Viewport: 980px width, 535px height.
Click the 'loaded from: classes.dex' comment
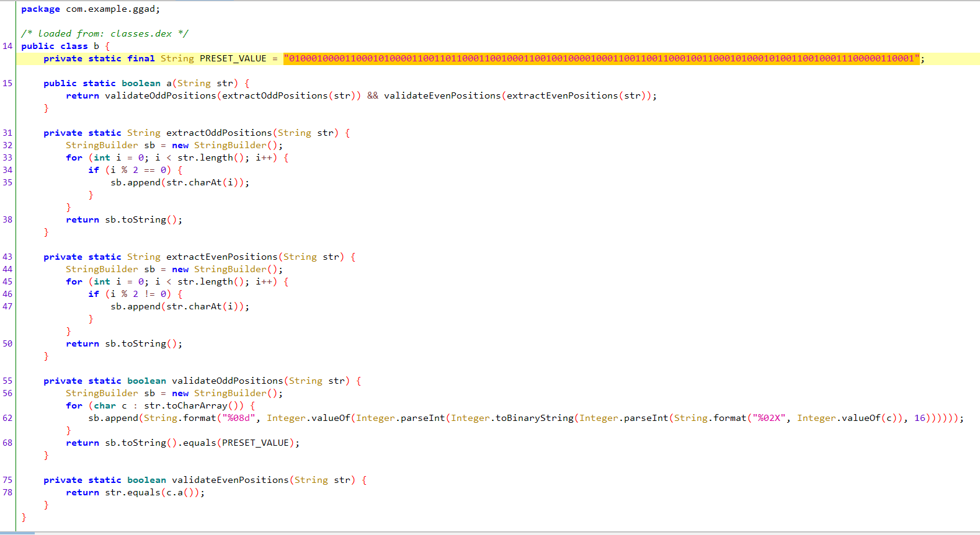point(105,34)
